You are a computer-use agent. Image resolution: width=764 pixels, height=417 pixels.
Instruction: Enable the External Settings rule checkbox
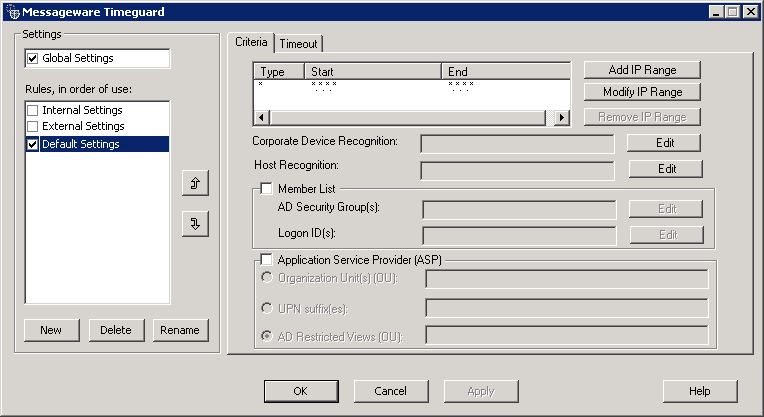(x=33, y=127)
